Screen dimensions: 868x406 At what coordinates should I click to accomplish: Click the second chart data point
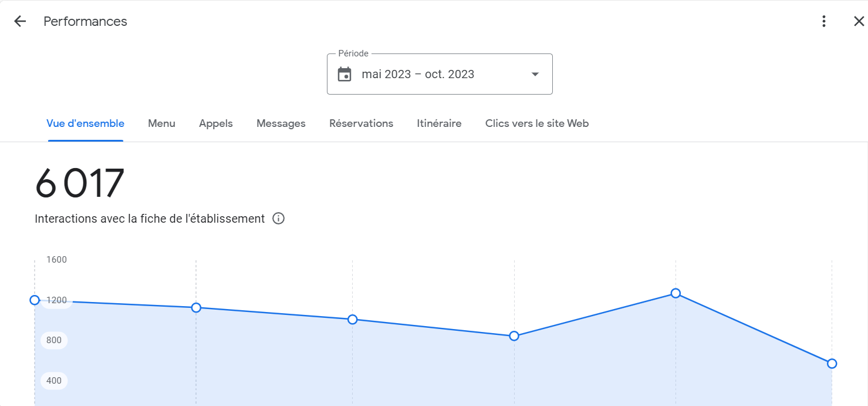[196, 308]
